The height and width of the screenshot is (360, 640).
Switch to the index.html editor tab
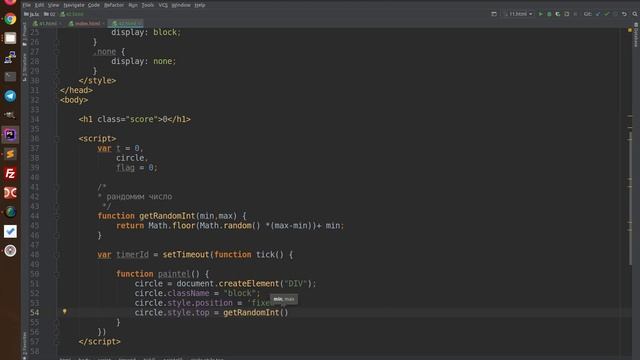click(87, 23)
